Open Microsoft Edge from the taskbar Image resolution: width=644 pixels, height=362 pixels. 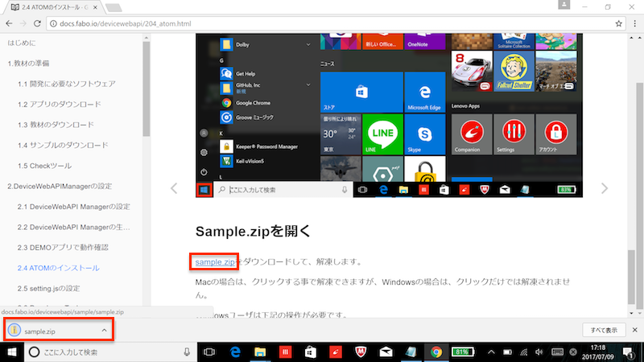(x=237, y=352)
